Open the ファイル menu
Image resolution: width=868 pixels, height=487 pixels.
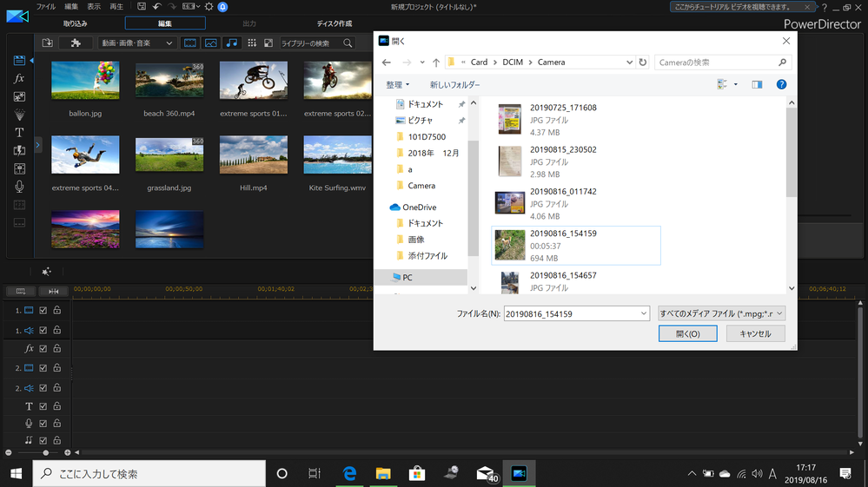46,7
